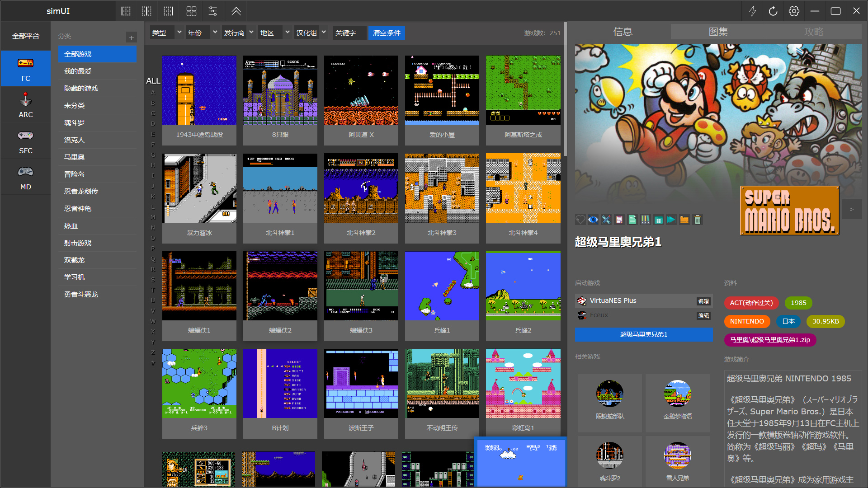
Task: Toggle the left sidebar panel layout icon
Action: pyautogui.click(x=126, y=11)
